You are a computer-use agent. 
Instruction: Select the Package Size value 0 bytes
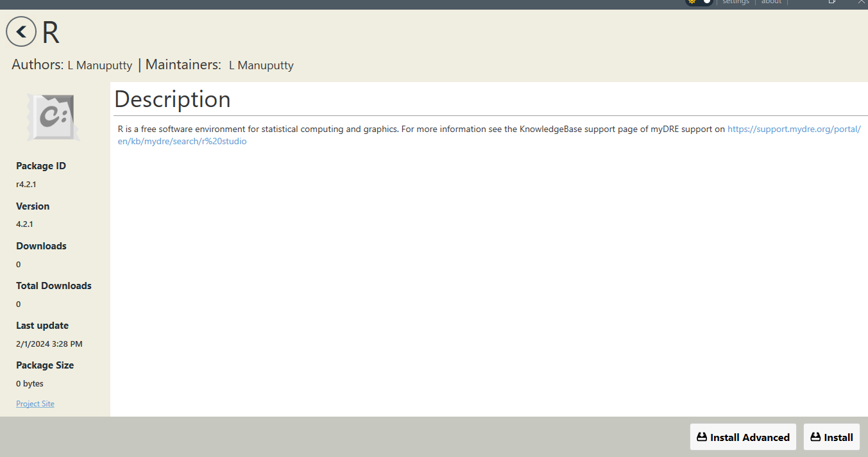click(30, 384)
